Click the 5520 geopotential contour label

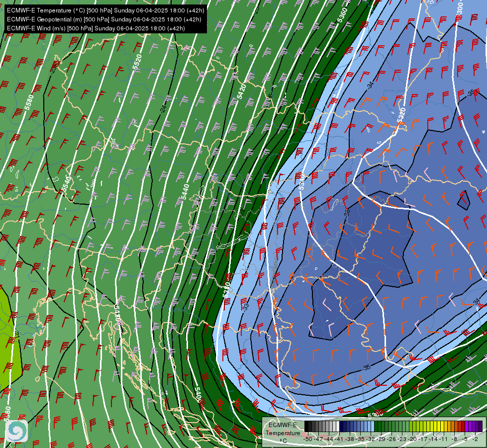click(x=137, y=62)
